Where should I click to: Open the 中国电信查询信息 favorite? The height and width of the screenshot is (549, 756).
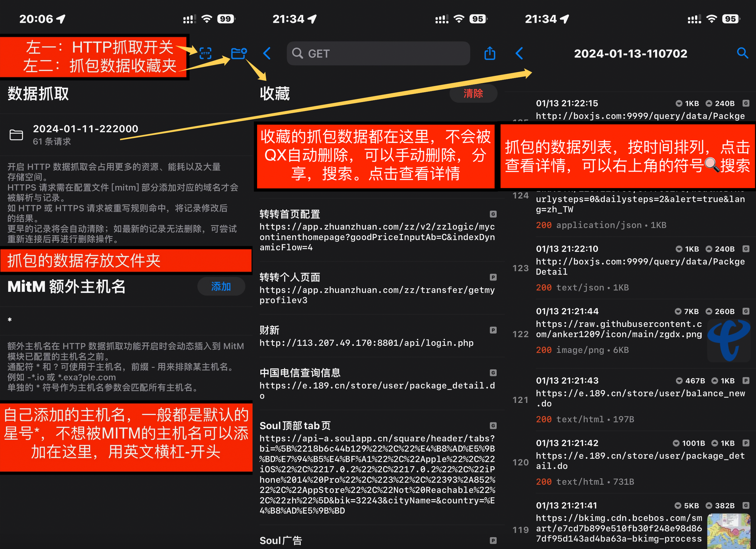pyautogui.click(x=378, y=384)
